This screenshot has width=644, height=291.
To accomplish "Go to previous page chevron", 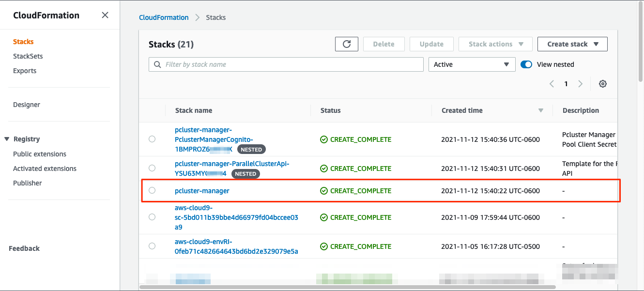I will (x=552, y=84).
